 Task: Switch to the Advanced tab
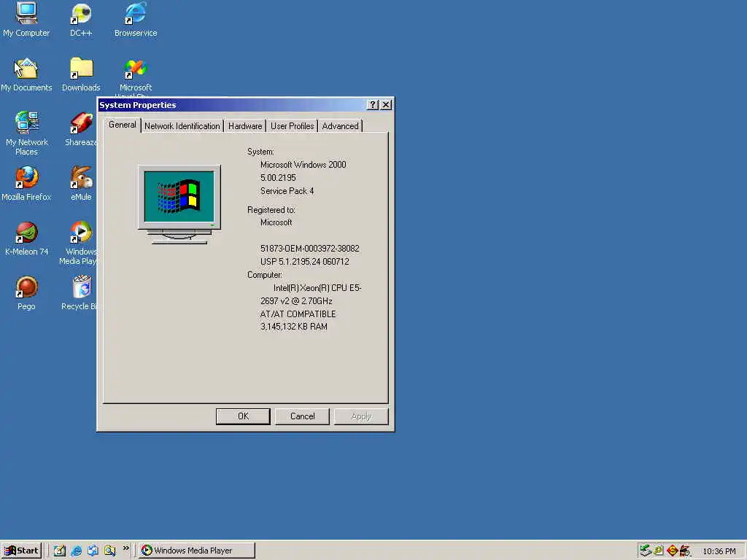coord(340,126)
